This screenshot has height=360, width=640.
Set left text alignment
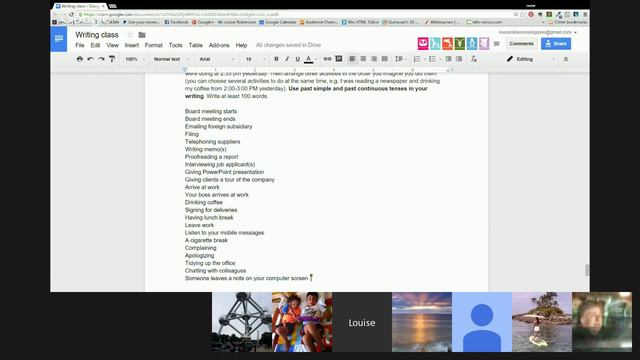click(352, 59)
